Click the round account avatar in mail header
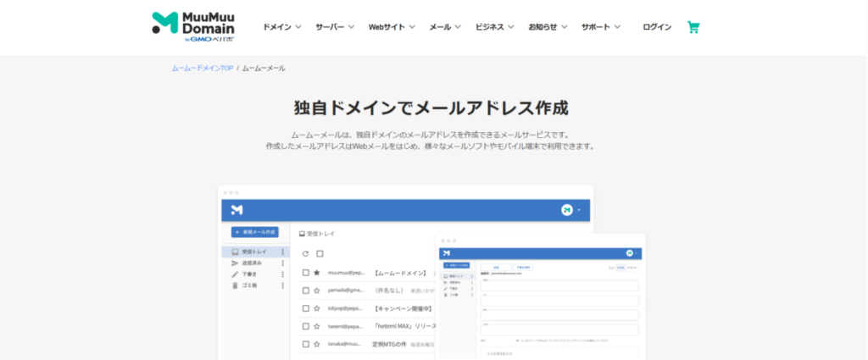This screenshot has height=360, width=868. tap(567, 209)
